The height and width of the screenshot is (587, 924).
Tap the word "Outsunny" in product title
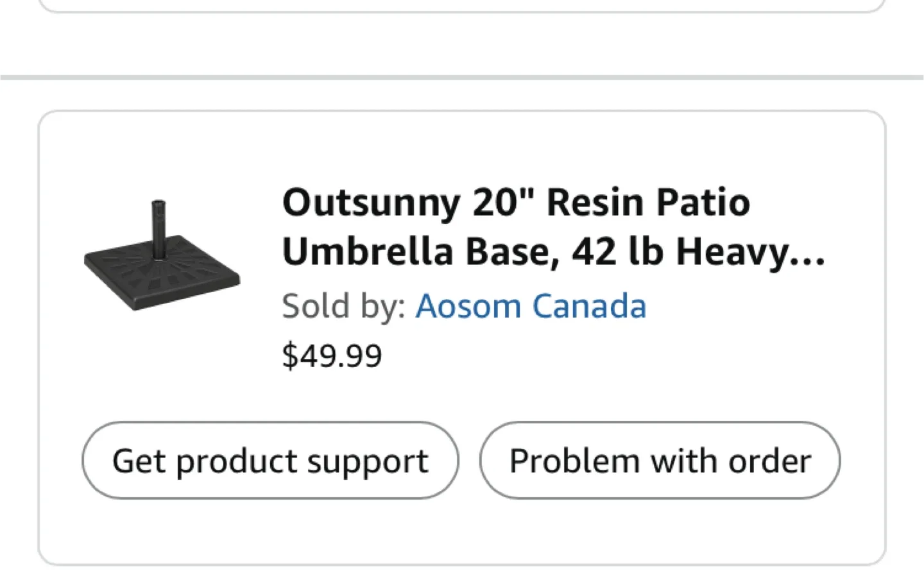pos(371,203)
